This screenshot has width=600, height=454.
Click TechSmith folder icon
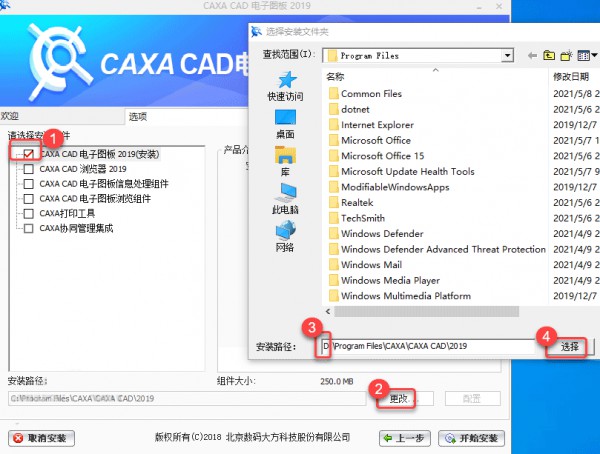coord(334,218)
